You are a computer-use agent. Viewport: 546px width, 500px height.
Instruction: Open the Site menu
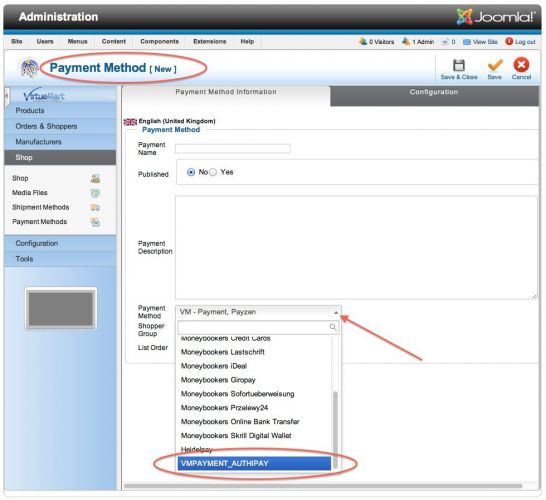[x=17, y=41]
